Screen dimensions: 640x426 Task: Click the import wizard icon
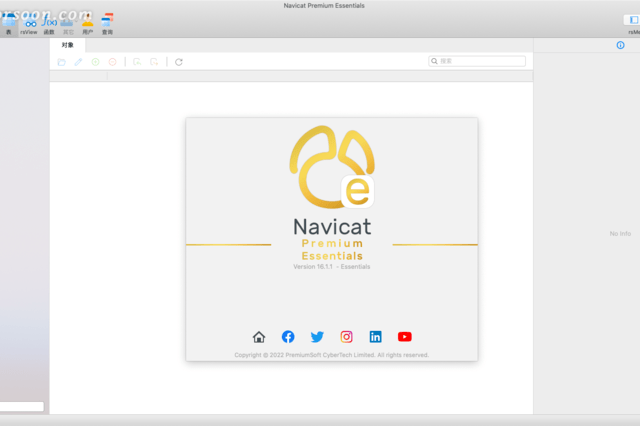137,62
